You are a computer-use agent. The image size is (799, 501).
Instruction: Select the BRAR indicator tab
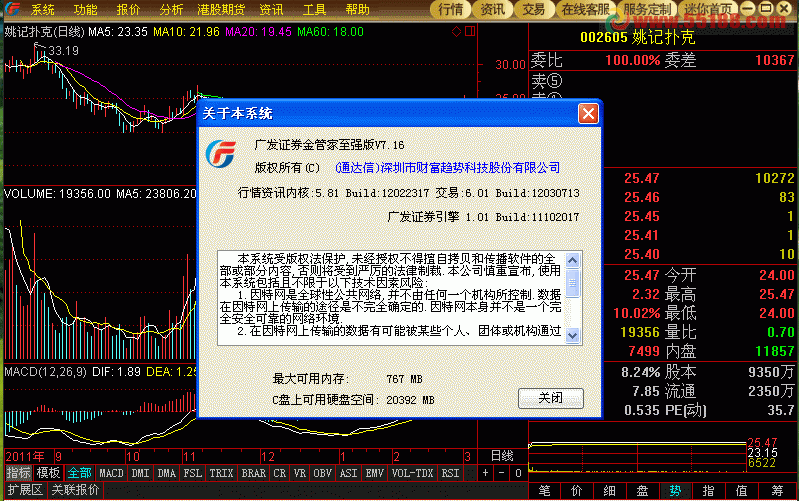(253, 473)
